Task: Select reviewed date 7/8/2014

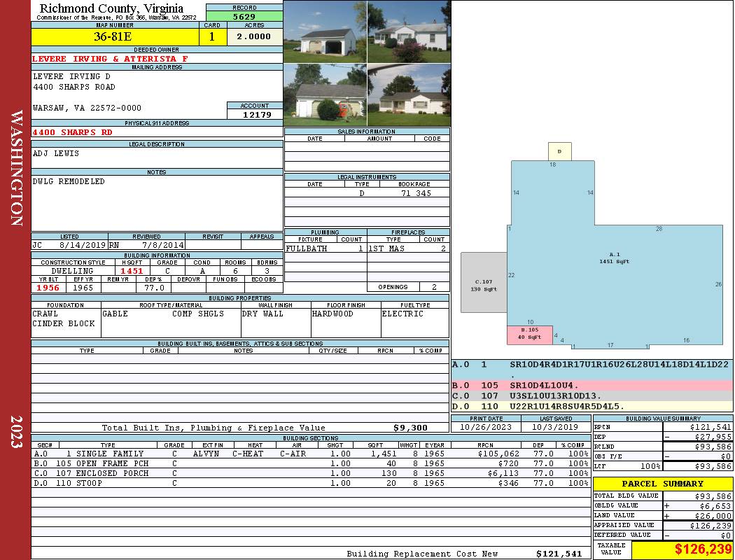Action: 162,244
